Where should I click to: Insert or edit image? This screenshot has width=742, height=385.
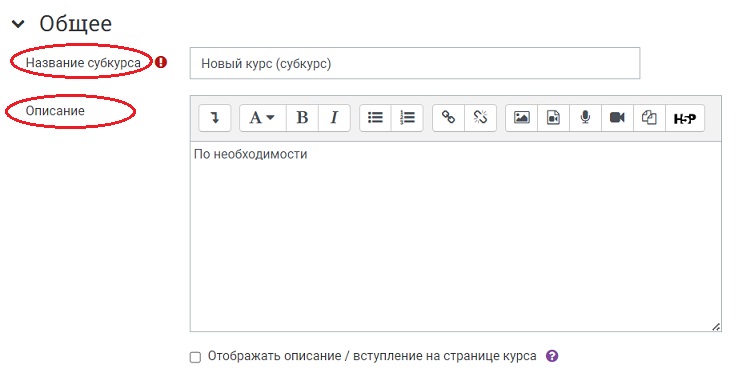coord(521,117)
